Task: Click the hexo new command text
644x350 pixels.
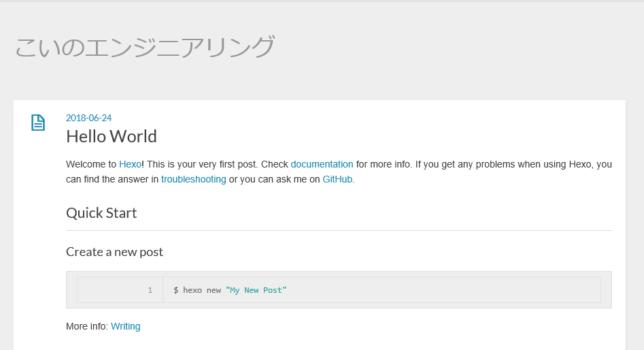Action: coord(202,290)
